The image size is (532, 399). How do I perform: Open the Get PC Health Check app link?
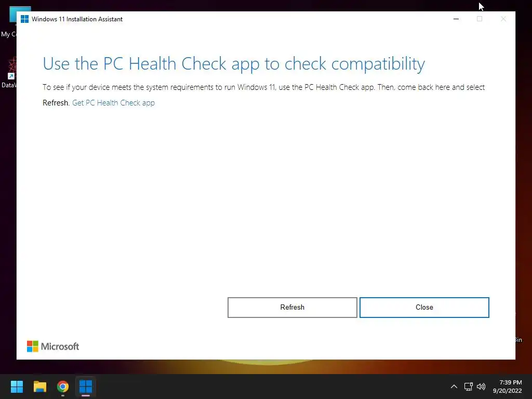coord(113,103)
